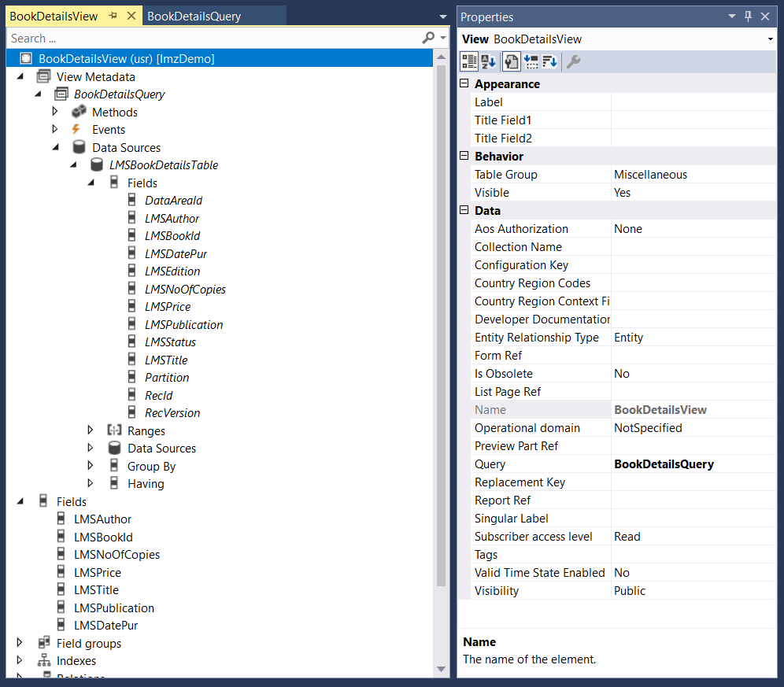Switch Properties to Categorized view
784x687 pixels.
[x=469, y=61]
